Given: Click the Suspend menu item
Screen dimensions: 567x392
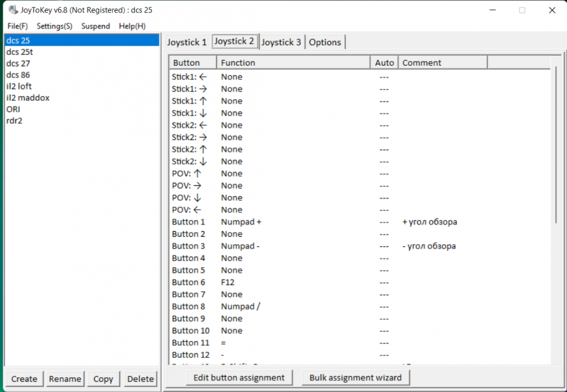Looking at the screenshot, I should click(95, 26).
